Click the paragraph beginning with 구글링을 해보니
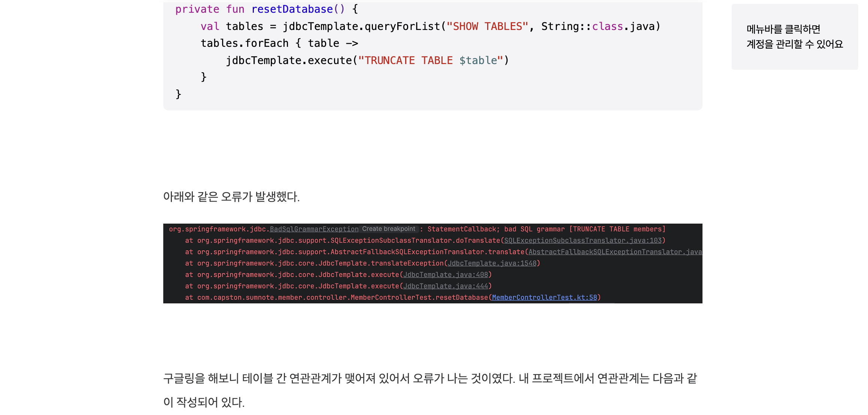The image size is (868, 415). [x=430, y=378]
